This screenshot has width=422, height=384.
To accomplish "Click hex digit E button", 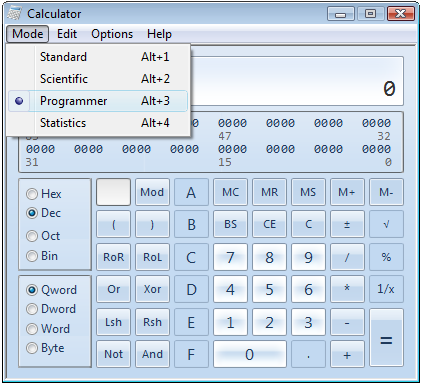I will (x=191, y=322).
